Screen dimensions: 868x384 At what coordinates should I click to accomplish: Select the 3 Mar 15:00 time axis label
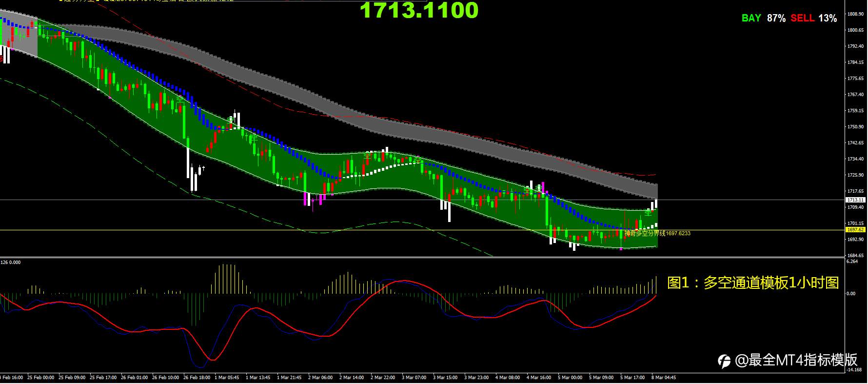[445, 378]
